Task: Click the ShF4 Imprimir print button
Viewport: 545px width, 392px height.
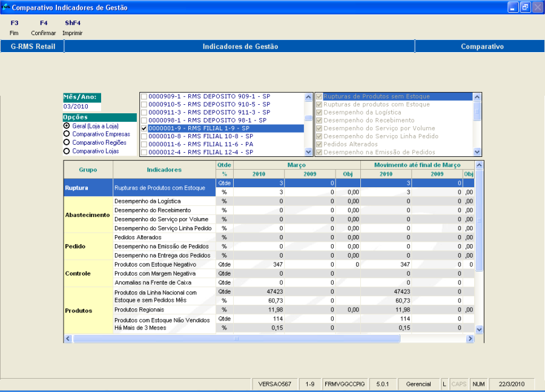Action: point(73,28)
